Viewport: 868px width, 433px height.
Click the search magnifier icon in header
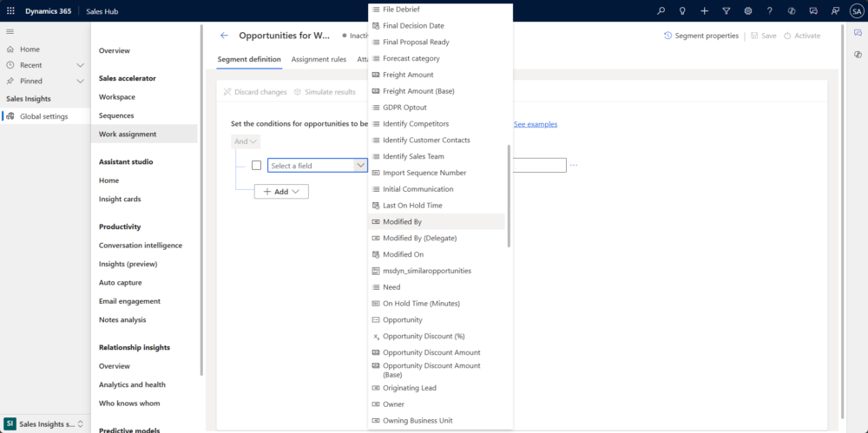point(661,10)
